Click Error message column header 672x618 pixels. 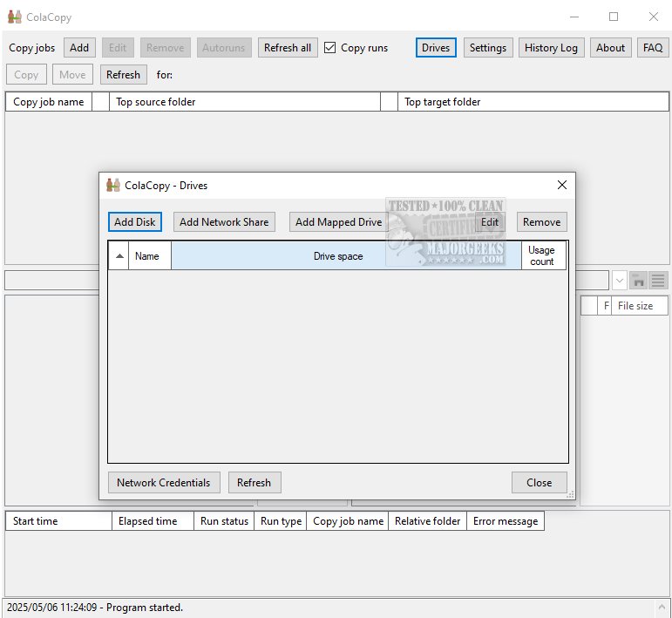click(x=506, y=520)
